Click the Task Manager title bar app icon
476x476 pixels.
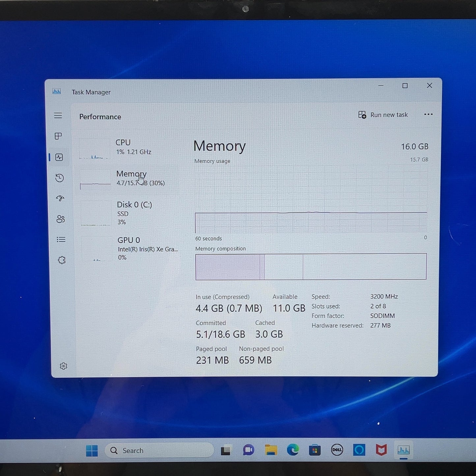click(57, 91)
